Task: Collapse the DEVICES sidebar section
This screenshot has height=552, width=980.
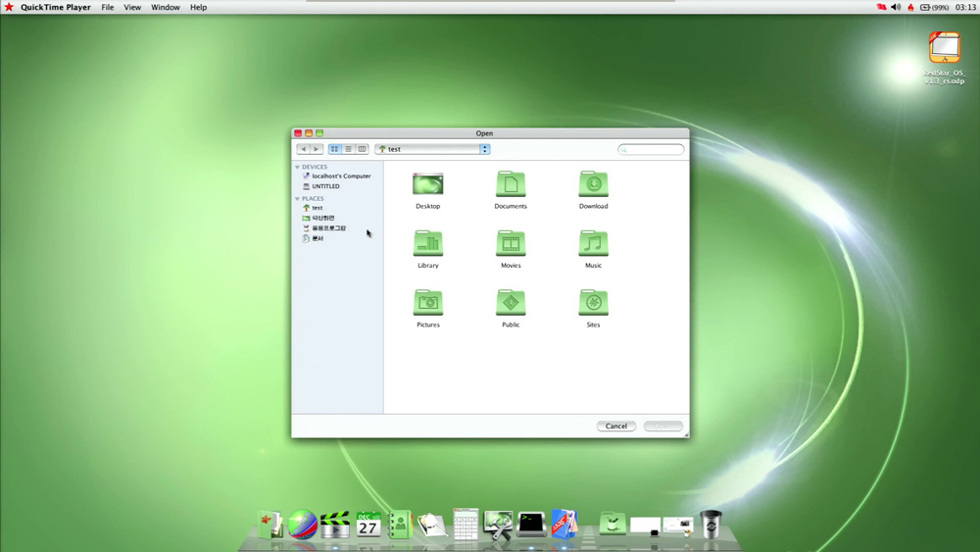Action: pos(298,168)
